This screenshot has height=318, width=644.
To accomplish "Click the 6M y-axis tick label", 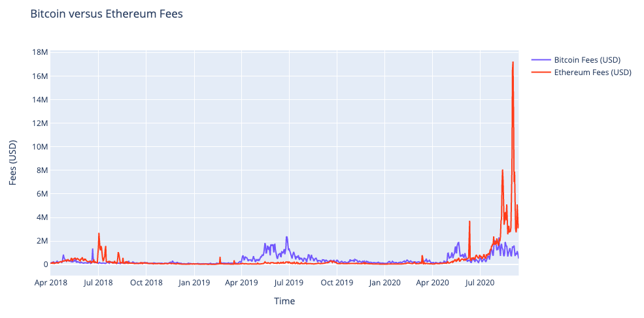I will coord(41,194).
